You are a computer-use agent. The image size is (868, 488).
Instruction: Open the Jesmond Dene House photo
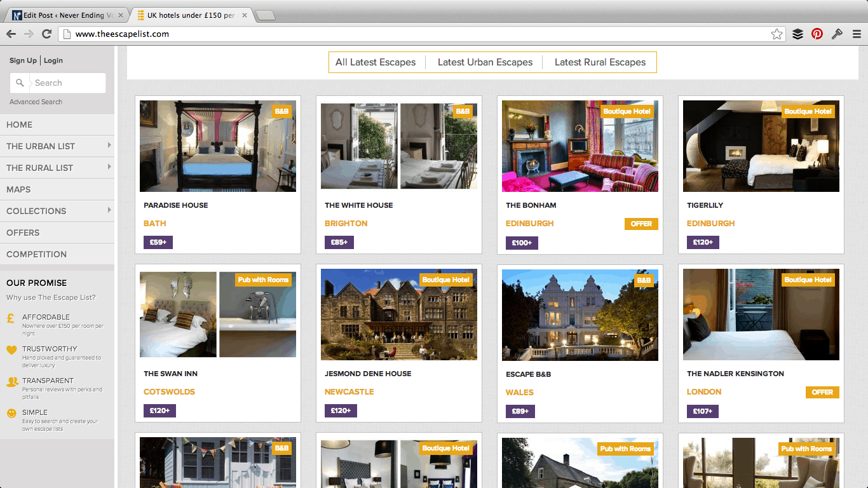399,315
